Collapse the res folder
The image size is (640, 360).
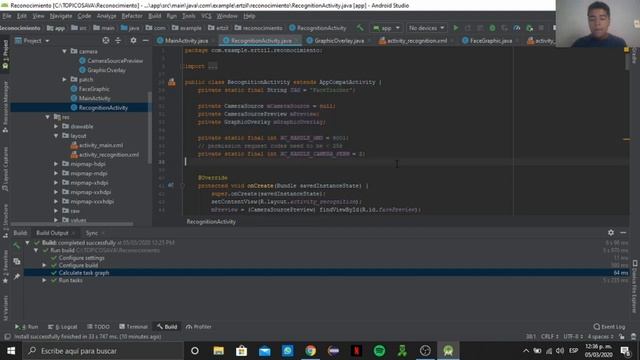48,117
